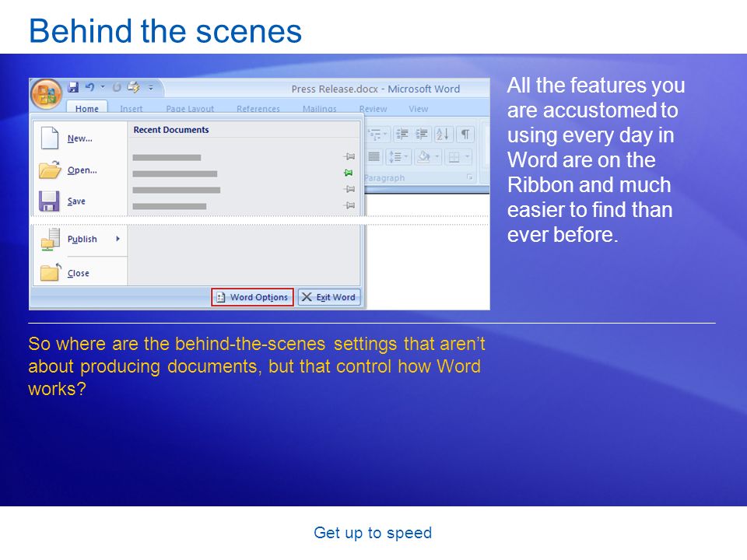Open the Customize Quick Access Toolbar dropdown
This screenshot has height=560, width=747.
coord(150,88)
